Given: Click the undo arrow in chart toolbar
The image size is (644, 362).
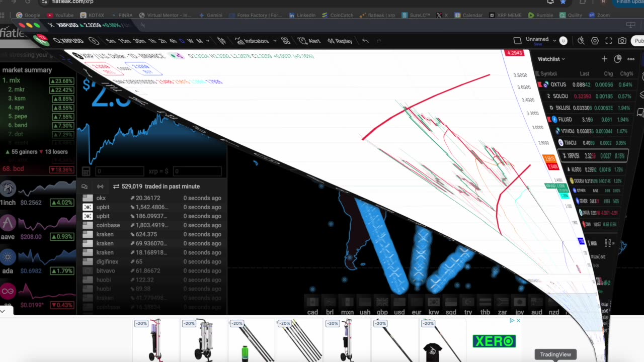Looking at the screenshot, I should click(366, 41).
